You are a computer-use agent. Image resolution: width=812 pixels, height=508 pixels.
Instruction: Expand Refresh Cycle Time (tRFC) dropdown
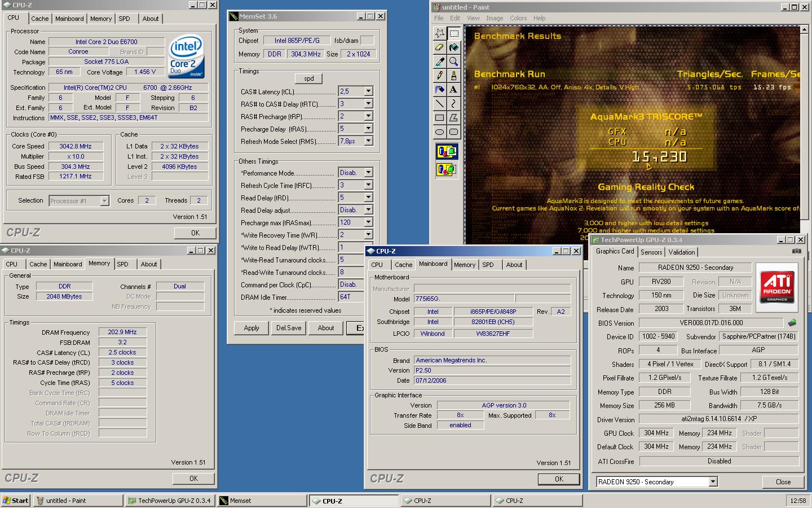368,185
